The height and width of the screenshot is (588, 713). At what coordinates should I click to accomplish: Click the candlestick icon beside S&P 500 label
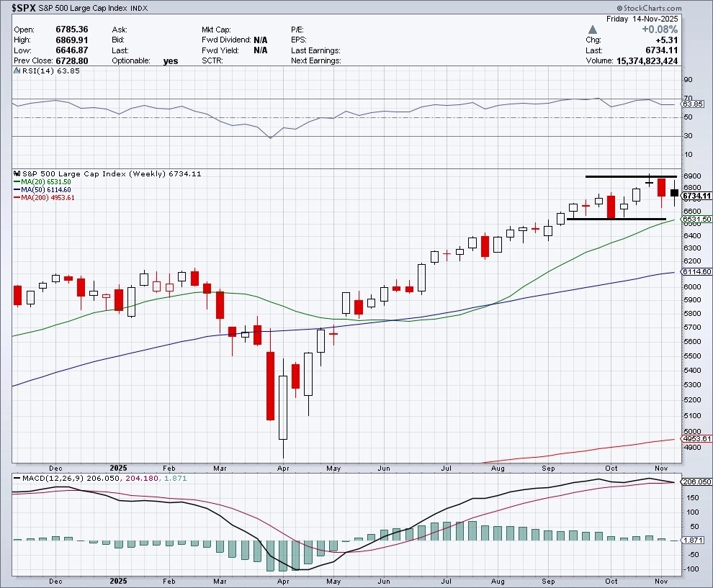coord(17,173)
